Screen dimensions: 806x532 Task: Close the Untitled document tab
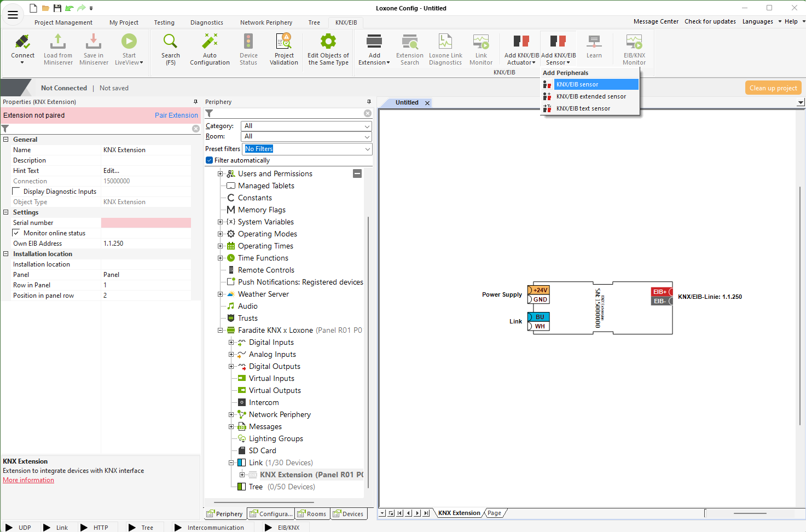(427, 103)
